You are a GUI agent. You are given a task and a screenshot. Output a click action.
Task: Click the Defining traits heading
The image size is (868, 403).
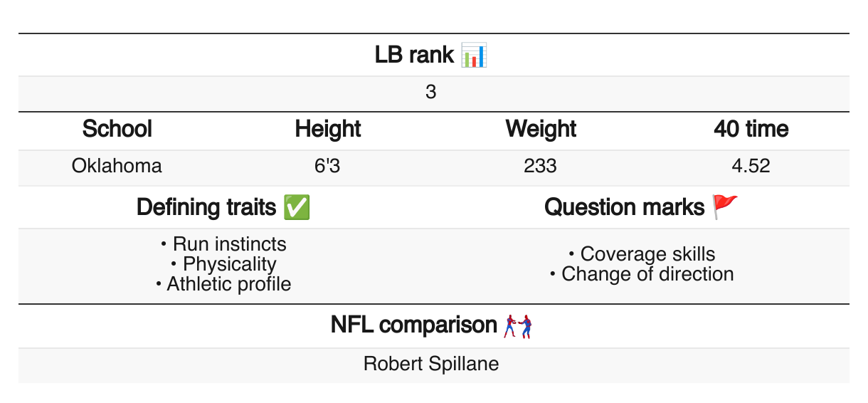point(206,207)
